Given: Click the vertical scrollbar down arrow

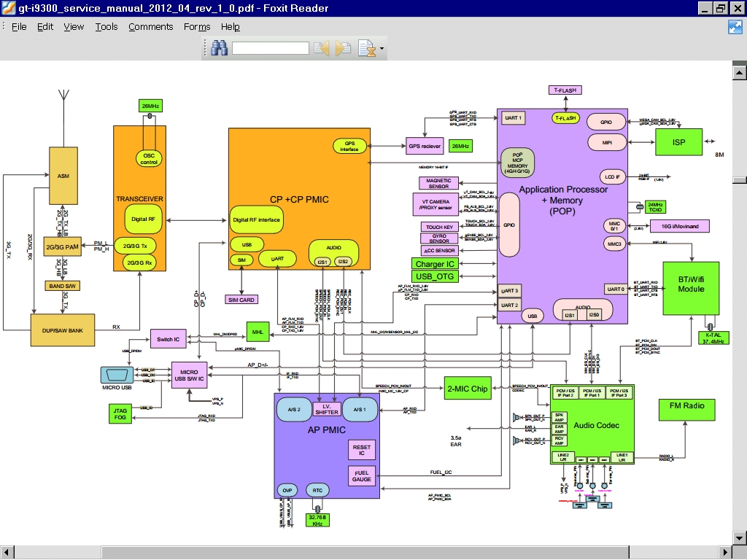Looking at the screenshot, I should [740, 539].
